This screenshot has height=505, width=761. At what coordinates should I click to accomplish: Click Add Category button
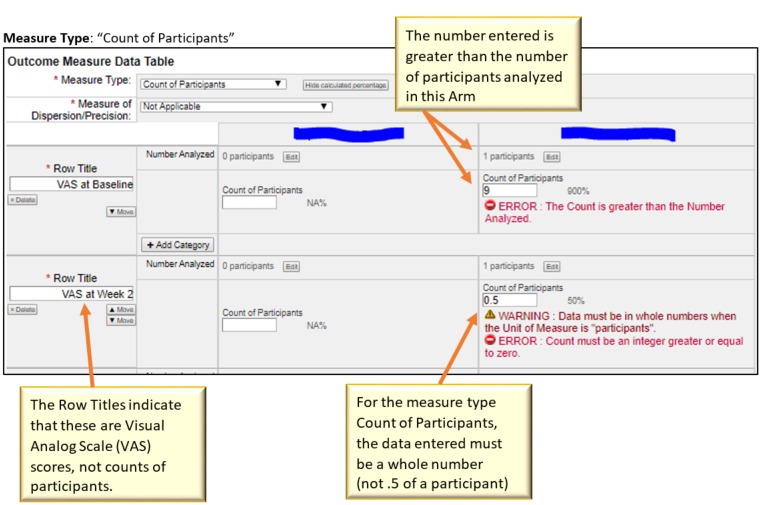[179, 244]
